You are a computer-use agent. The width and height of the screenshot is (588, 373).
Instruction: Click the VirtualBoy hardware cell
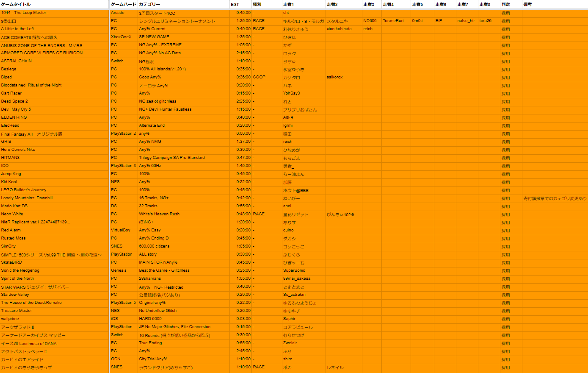124,231
